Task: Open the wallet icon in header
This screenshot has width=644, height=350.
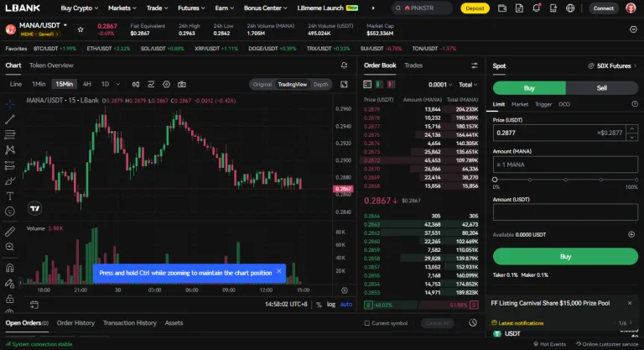Action: 502,8
